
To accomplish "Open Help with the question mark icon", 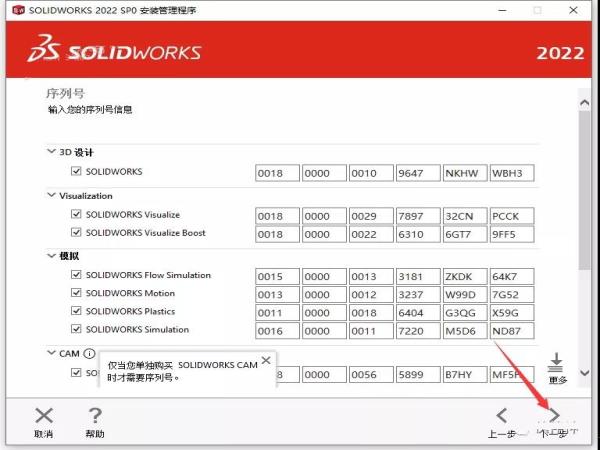I will click(x=95, y=416).
